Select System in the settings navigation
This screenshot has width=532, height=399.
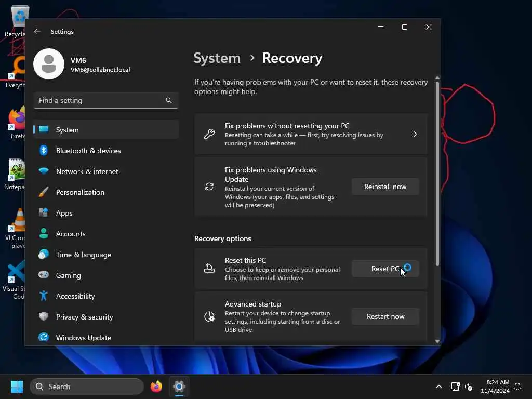pos(106,129)
